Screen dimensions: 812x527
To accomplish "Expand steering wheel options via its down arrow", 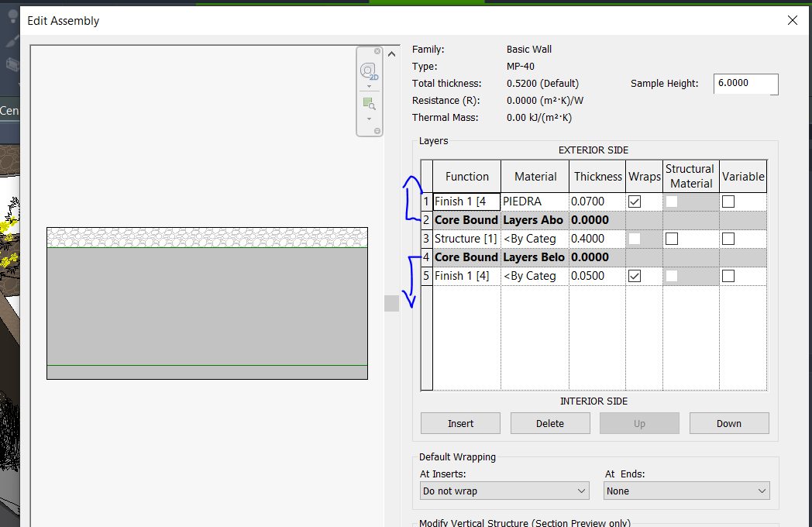I will 370,87.
